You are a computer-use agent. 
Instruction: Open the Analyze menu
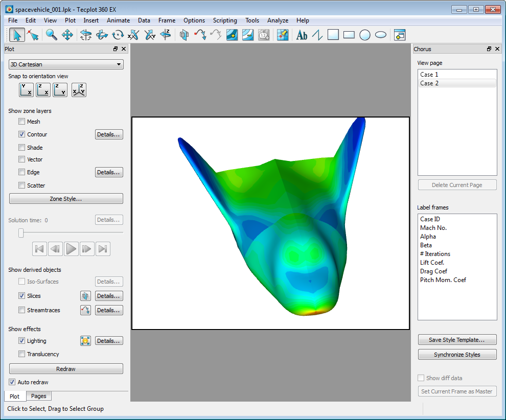pyautogui.click(x=278, y=20)
